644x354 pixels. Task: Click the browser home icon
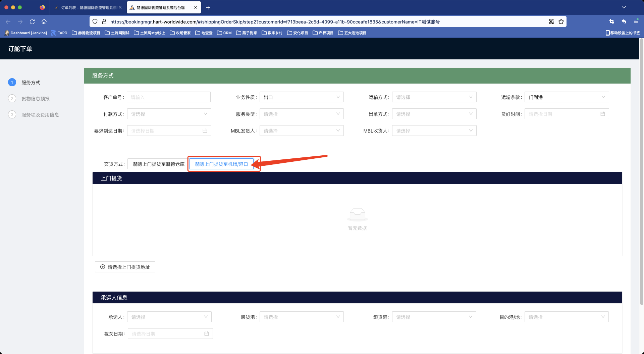tap(44, 22)
